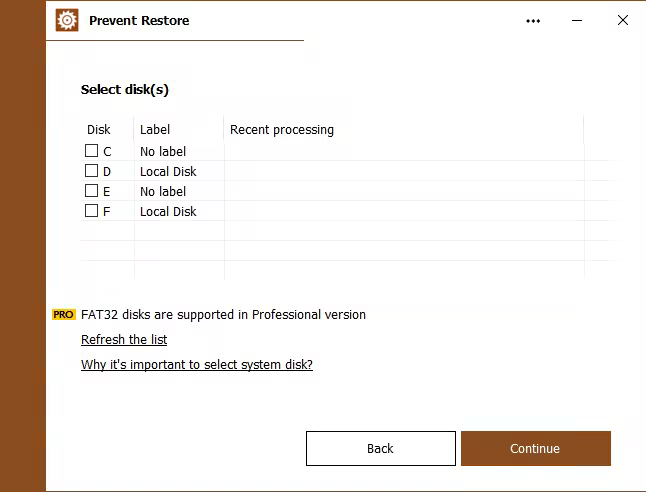This screenshot has height=492, width=646.
Task: Click the 'Local Disk' label for disk F
Action: pyautogui.click(x=168, y=212)
